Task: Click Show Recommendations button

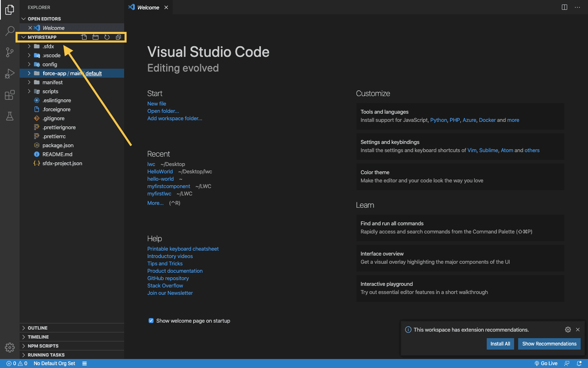Action: point(549,344)
